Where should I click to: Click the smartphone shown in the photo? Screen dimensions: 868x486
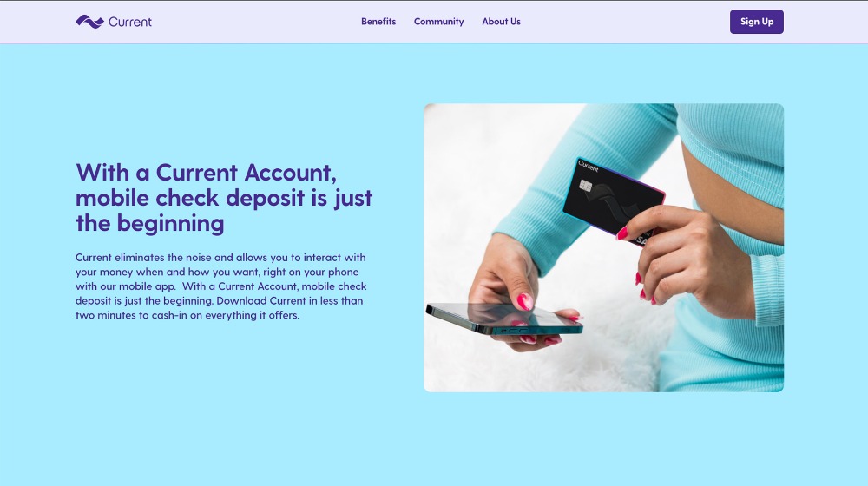click(x=503, y=319)
